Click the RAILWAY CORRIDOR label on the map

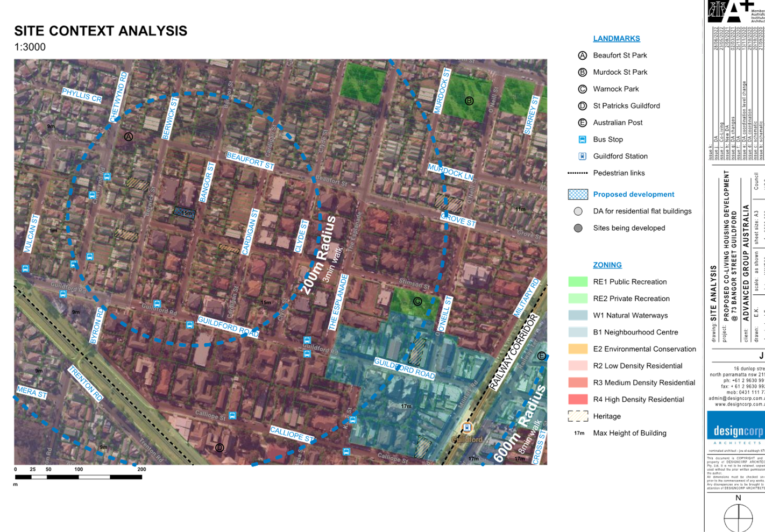pyautogui.click(x=513, y=352)
